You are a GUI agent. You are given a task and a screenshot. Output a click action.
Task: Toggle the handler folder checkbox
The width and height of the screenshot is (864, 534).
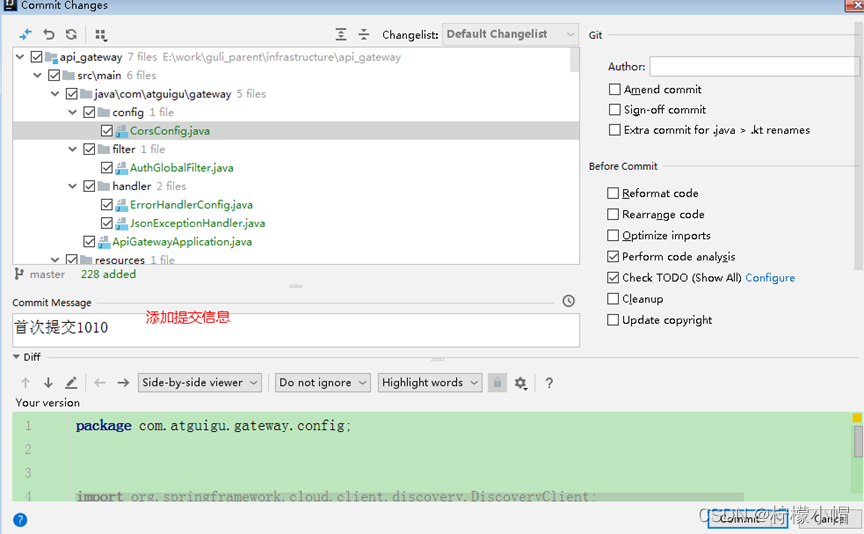[89, 186]
